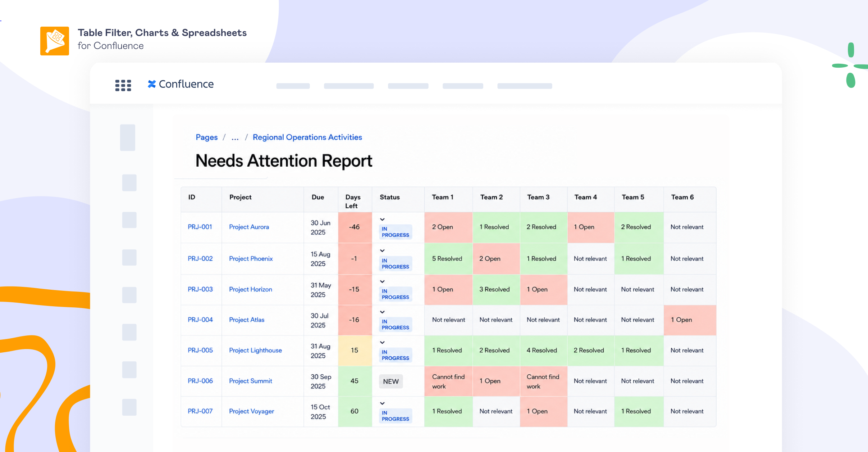The height and width of the screenshot is (452, 868).
Task: Select the '30 Sep 2025' due date cell
Action: [x=321, y=381]
